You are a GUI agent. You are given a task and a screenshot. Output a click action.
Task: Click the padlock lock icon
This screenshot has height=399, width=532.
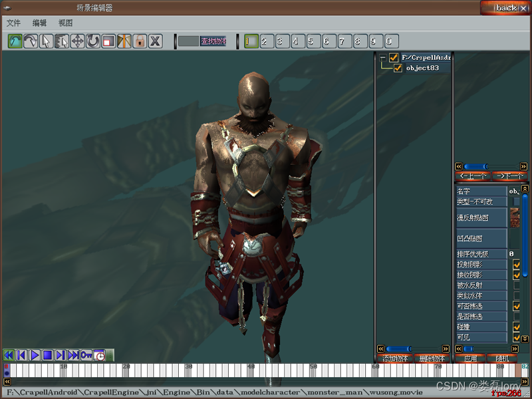click(140, 41)
